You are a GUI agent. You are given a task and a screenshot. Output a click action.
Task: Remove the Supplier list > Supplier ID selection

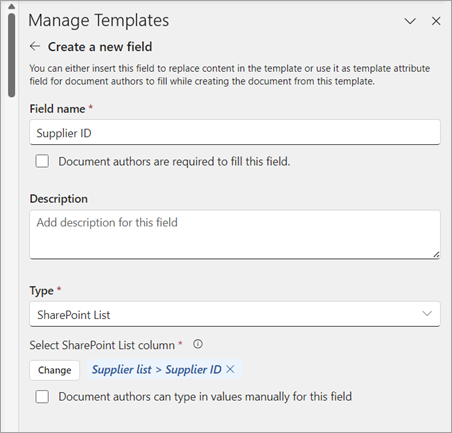point(230,369)
